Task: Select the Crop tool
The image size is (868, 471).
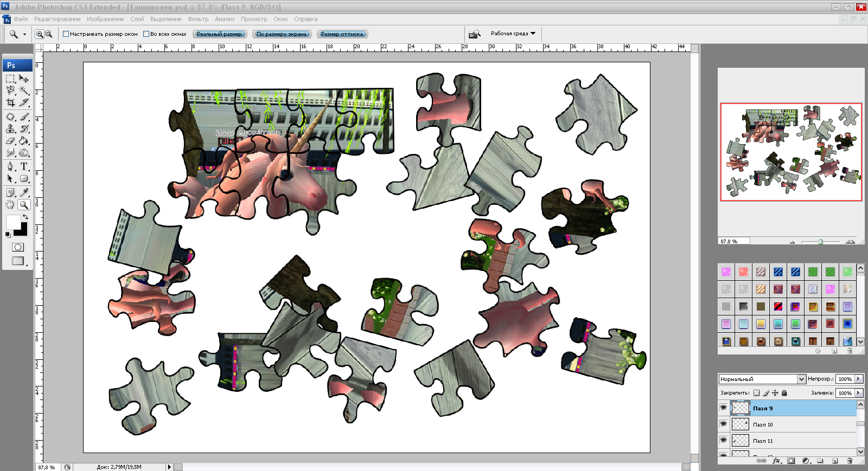Action: 10,102
